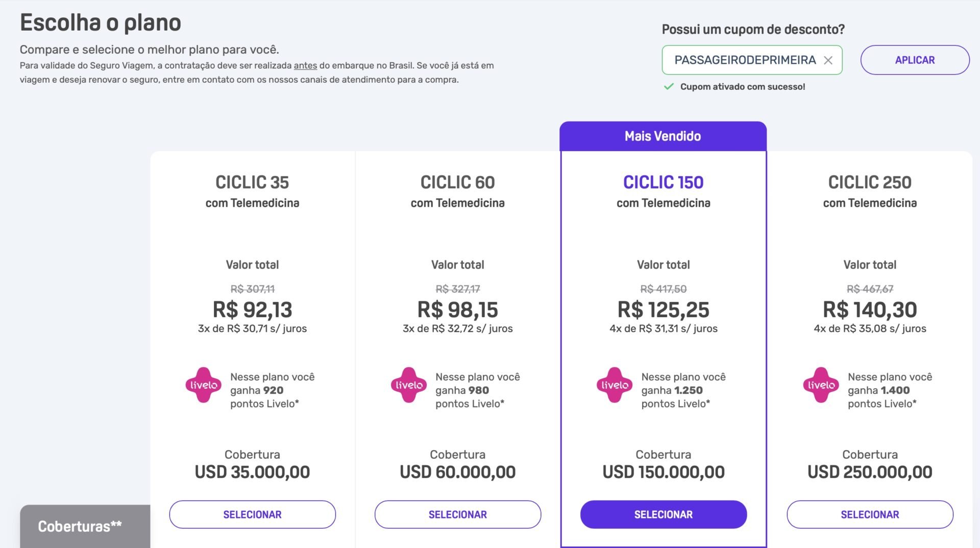Click the CICLIC 150 plan title
980x548 pixels.
point(663,182)
